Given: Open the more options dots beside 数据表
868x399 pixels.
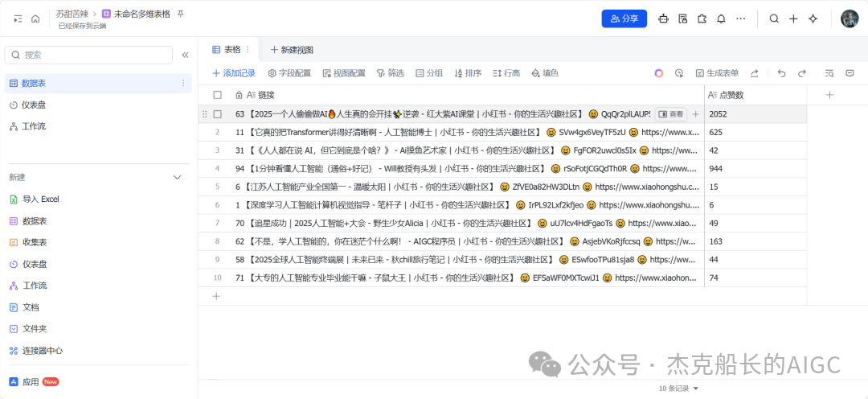Looking at the screenshot, I should coord(183,83).
